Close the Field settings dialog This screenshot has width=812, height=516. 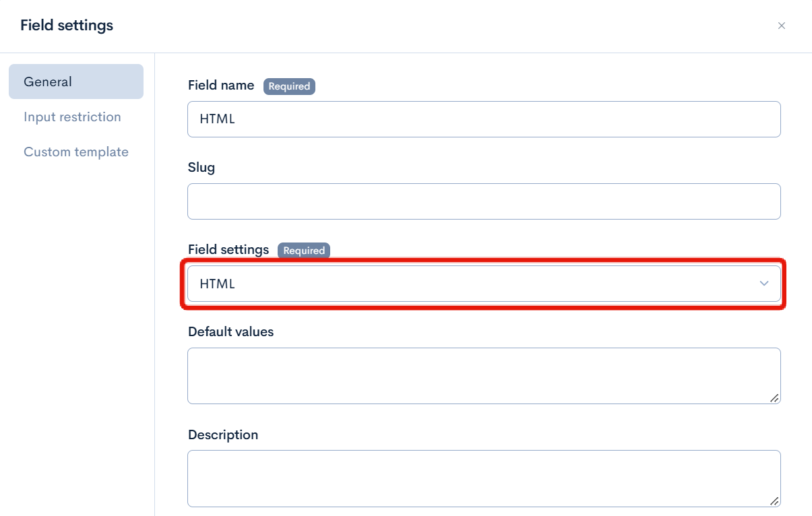782,26
